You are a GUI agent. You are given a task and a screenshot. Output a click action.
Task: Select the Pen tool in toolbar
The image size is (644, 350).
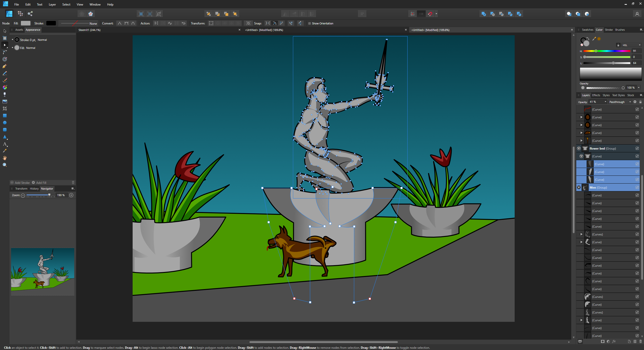pyautogui.click(x=5, y=66)
